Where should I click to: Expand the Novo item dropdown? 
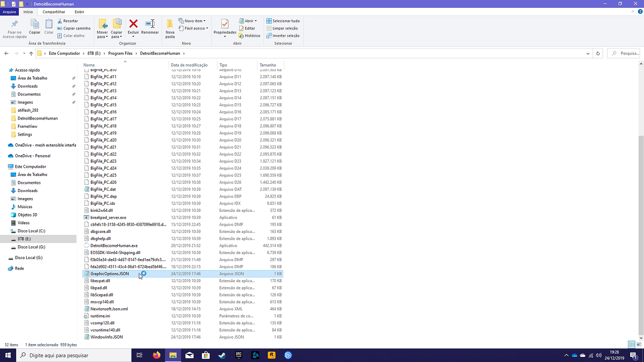click(192, 21)
